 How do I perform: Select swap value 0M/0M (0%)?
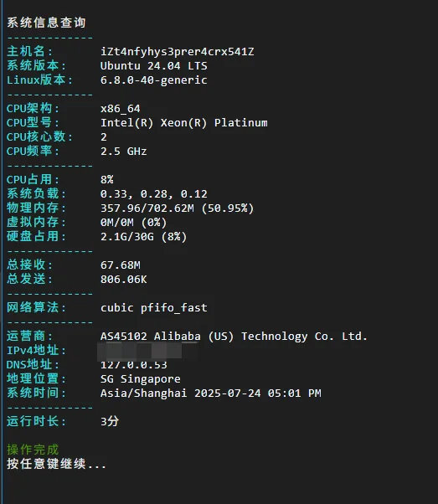tap(133, 223)
